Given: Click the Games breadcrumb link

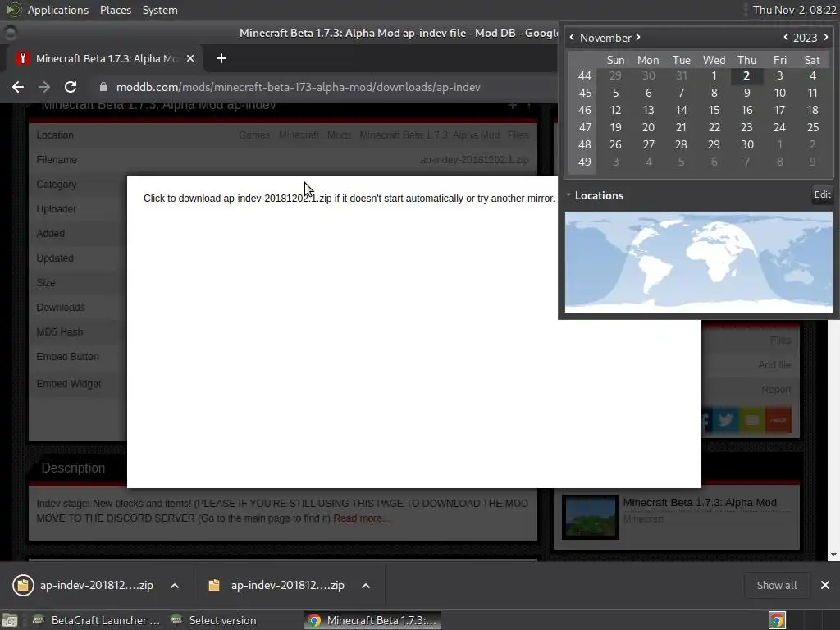Looking at the screenshot, I should tap(254, 135).
